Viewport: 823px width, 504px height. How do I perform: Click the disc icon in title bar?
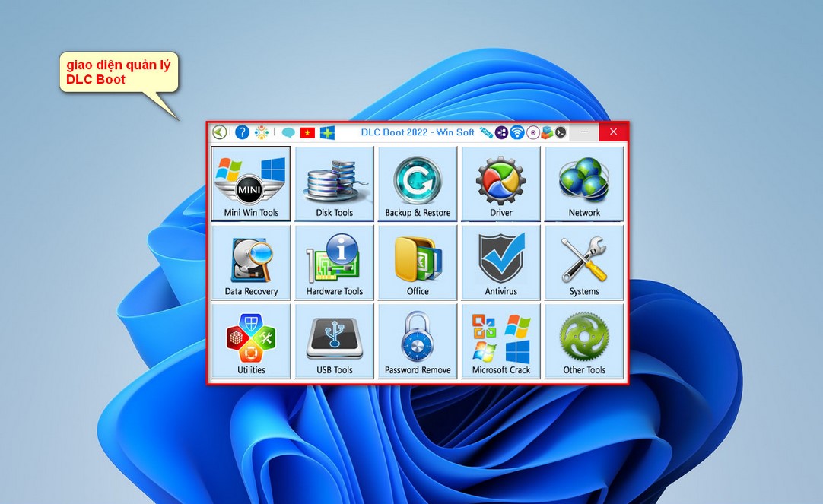[532, 133]
